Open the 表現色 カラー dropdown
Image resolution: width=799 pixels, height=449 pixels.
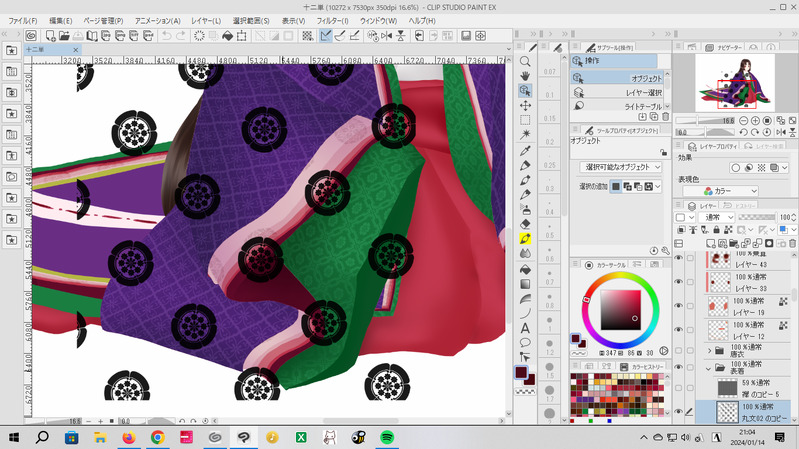[x=718, y=191]
